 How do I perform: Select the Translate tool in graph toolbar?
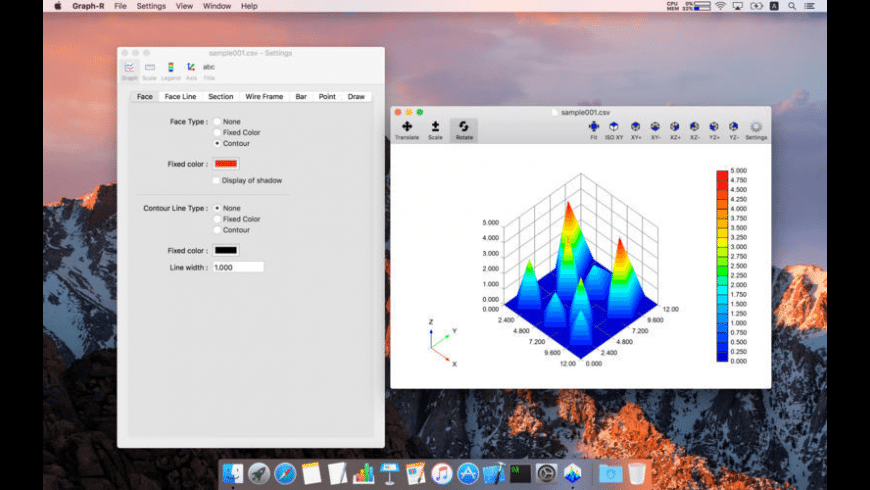point(407,129)
